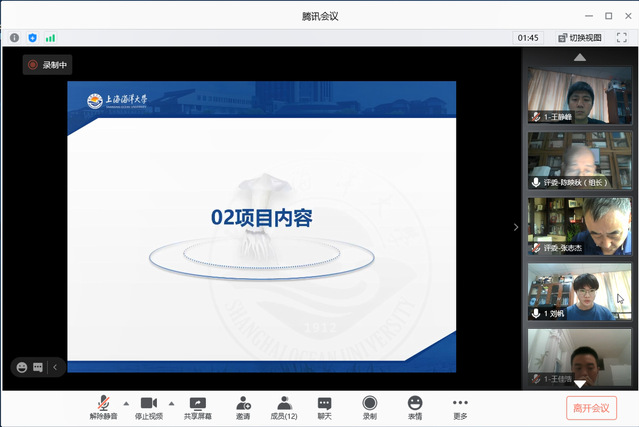Collapse the participant video side panel
Viewport: 639px width, 427px height.
coord(516,227)
